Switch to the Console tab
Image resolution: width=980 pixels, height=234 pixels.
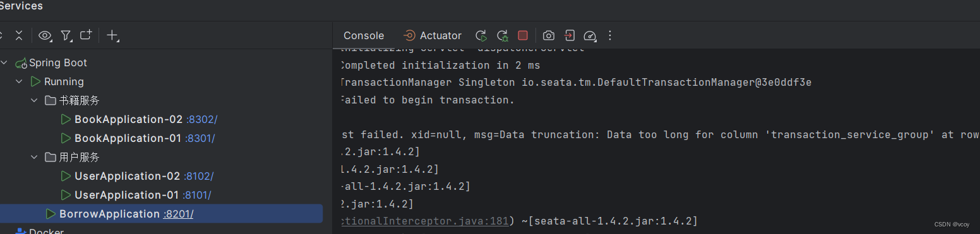pos(364,35)
